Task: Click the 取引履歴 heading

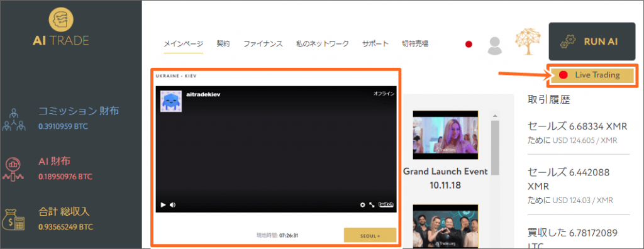Action: coord(548,99)
